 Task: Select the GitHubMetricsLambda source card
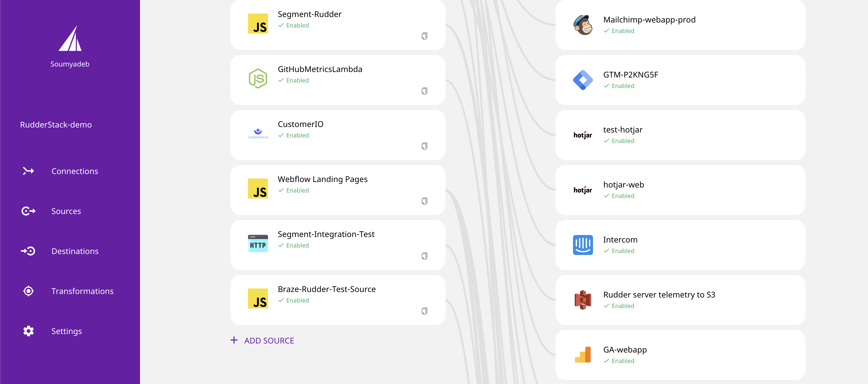[337, 80]
